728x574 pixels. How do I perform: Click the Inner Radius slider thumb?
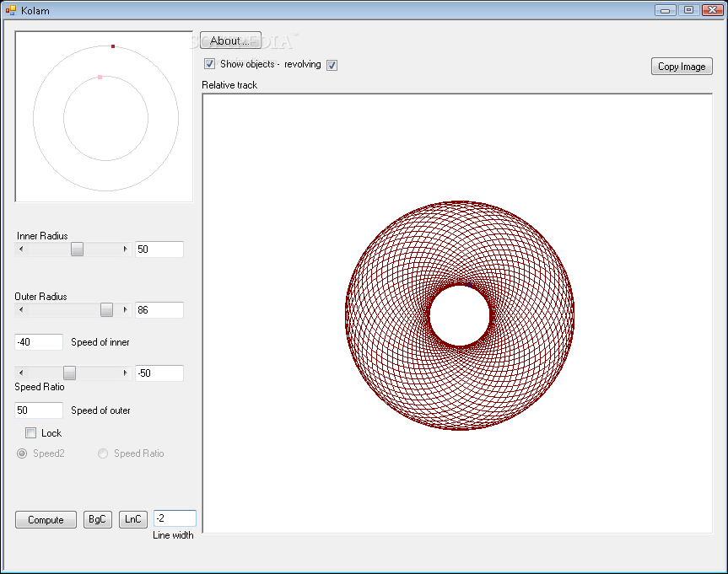click(x=77, y=249)
